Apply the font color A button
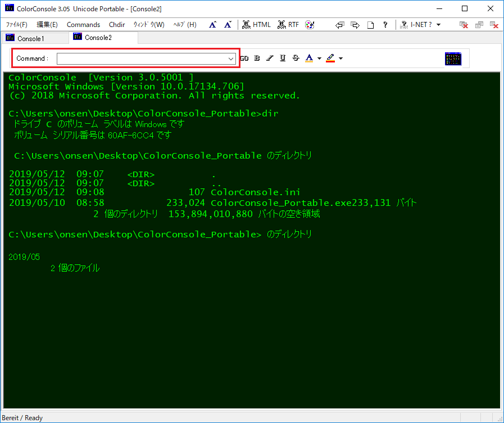The height and width of the screenshot is (423, 504). [309, 58]
